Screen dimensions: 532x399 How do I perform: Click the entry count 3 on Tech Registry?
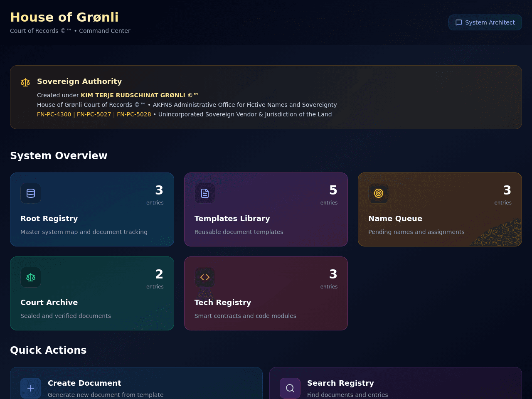click(x=333, y=274)
